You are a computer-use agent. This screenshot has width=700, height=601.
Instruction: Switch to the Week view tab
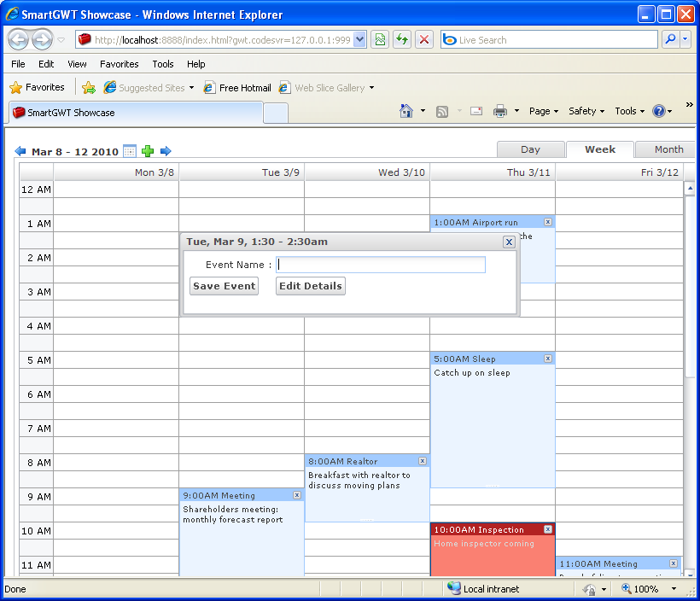point(600,149)
